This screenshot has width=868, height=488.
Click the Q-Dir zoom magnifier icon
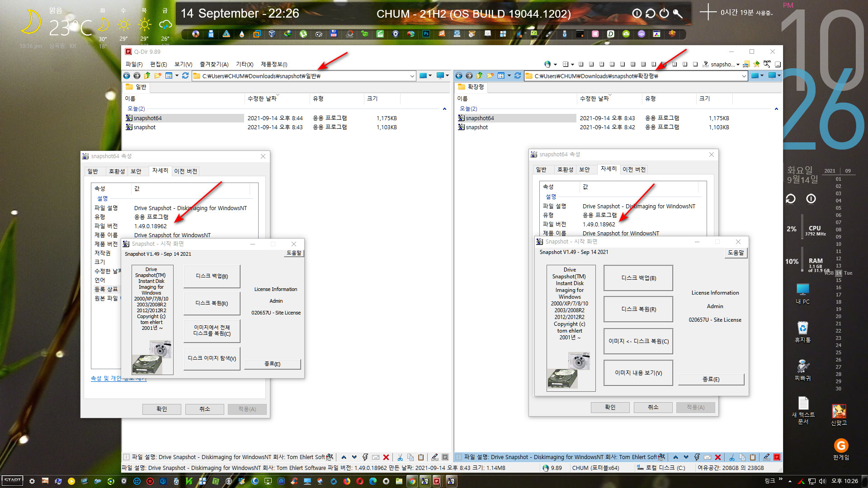click(767, 64)
